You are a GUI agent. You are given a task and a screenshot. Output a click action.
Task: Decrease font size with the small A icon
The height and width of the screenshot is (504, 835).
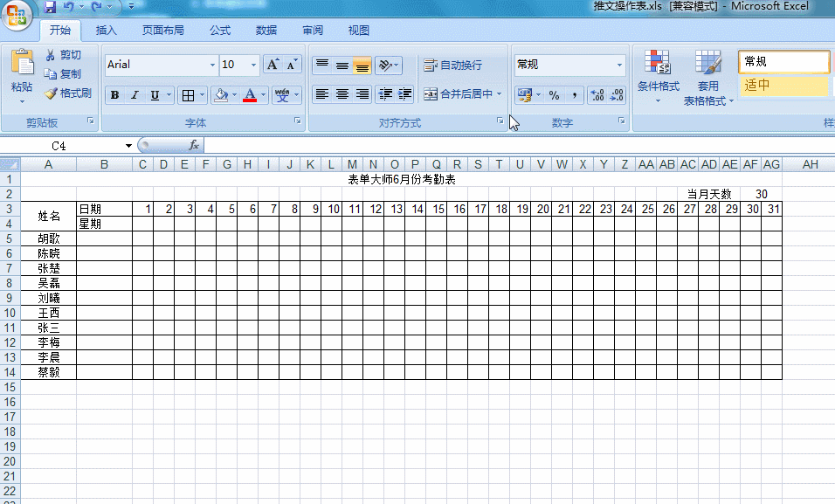(x=292, y=65)
